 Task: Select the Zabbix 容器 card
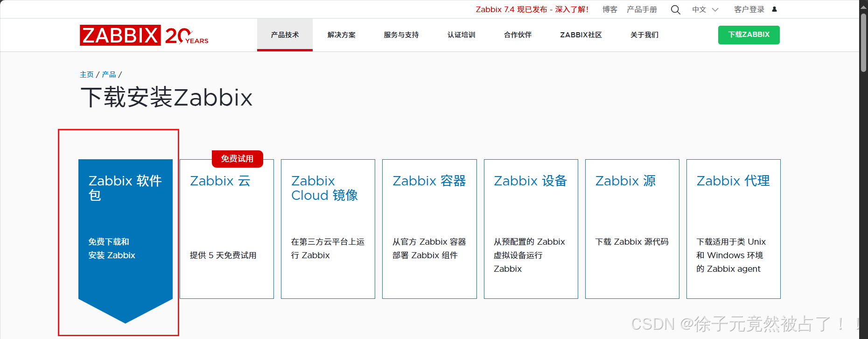[429, 229]
